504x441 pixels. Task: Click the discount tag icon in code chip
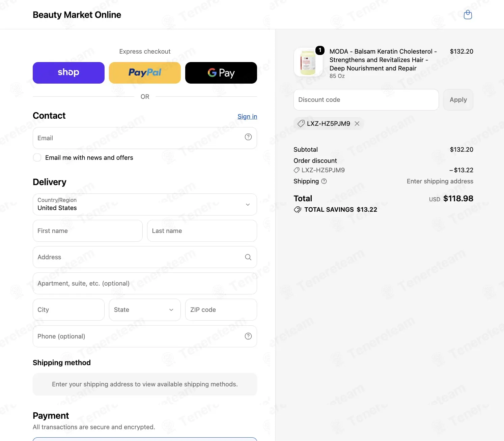pyautogui.click(x=301, y=124)
